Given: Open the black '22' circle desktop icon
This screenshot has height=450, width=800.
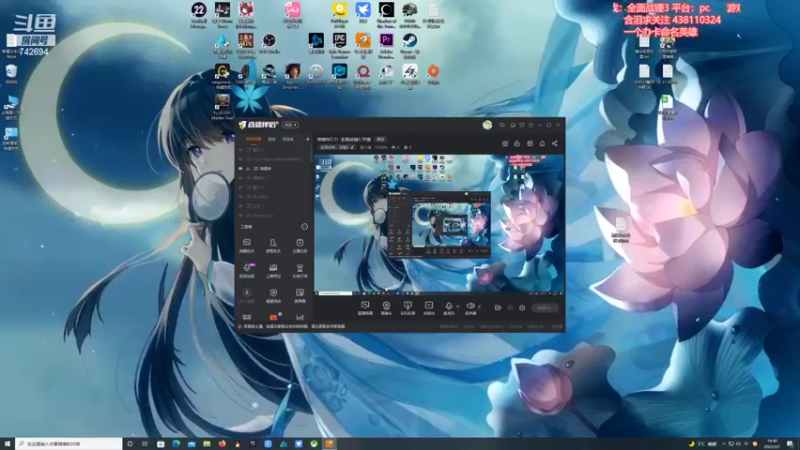Looking at the screenshot, I should coord(198,10).
